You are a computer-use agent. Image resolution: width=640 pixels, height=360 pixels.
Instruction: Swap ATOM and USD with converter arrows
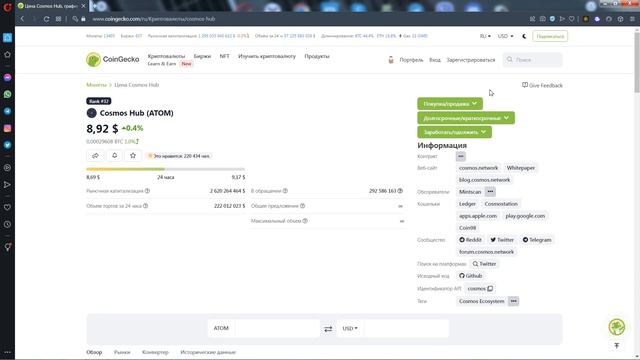(328, 329)
